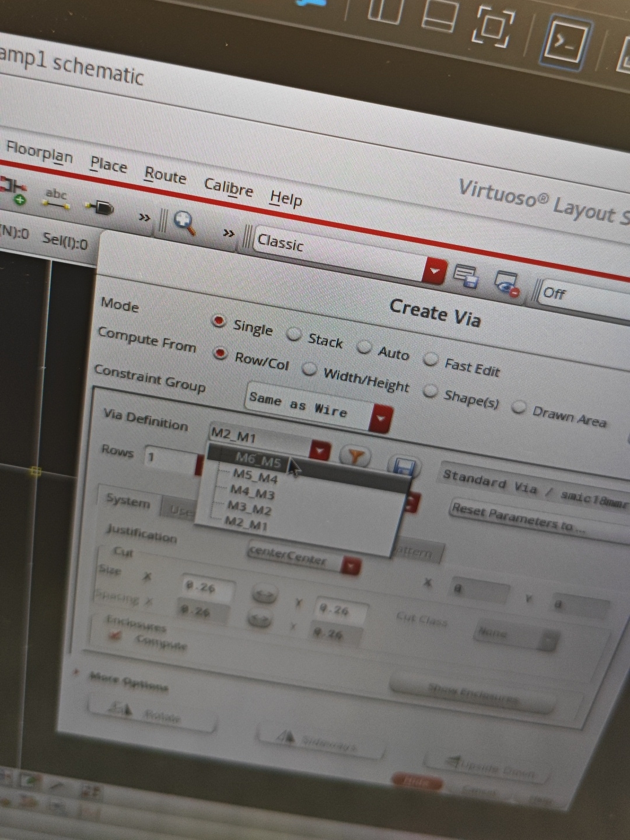Image resolution: width=630 pixels, height=840 pixels.
Task: Click the Upside Down button
Action: tap(489, 765)
